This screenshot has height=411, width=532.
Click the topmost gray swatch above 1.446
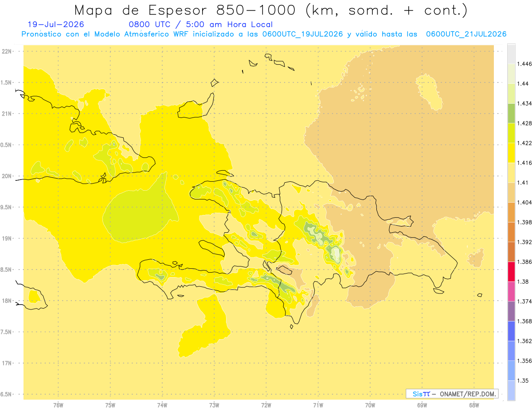pos(511,54)
